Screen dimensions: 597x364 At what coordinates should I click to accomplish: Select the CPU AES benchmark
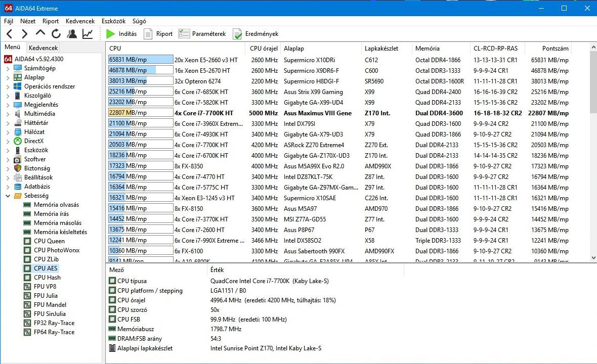[x=40, y=268]
